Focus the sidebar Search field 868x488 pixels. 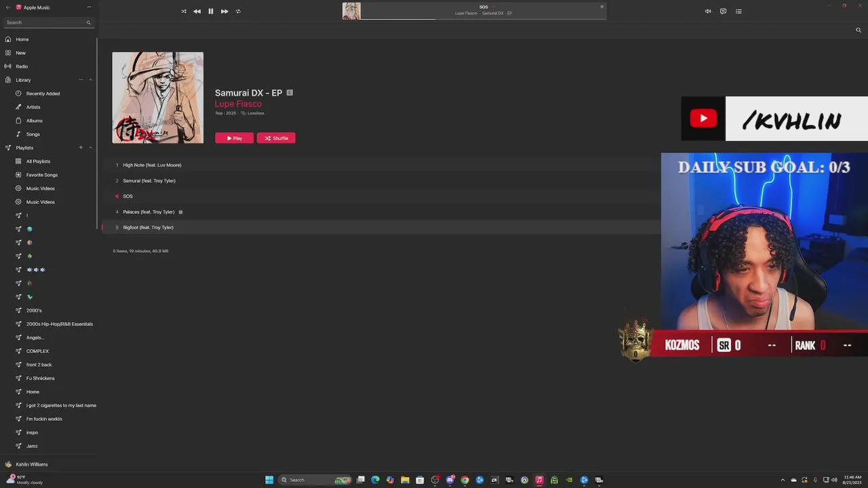[x=48, y=22]
